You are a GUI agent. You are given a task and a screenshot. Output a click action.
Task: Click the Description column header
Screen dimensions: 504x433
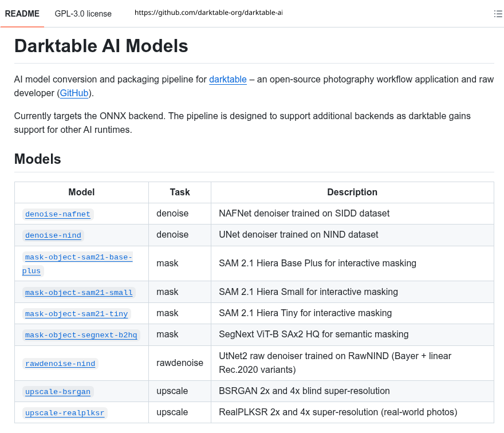pyautogui.click(x=352, y=192)
